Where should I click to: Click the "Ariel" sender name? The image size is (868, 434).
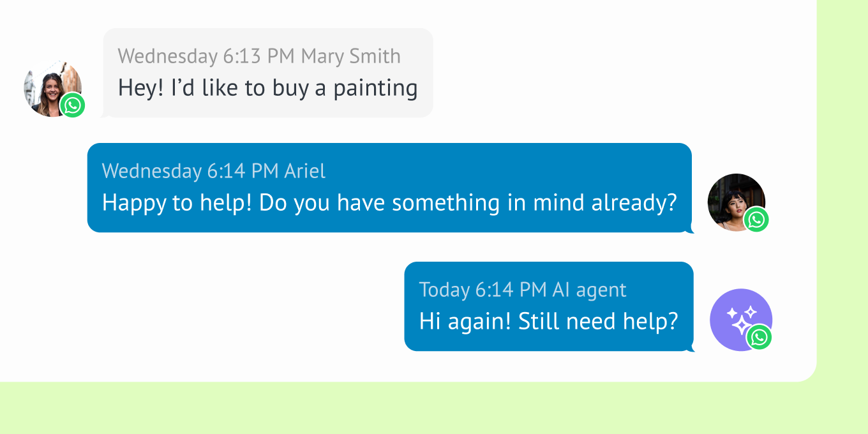tap(304, 171)
